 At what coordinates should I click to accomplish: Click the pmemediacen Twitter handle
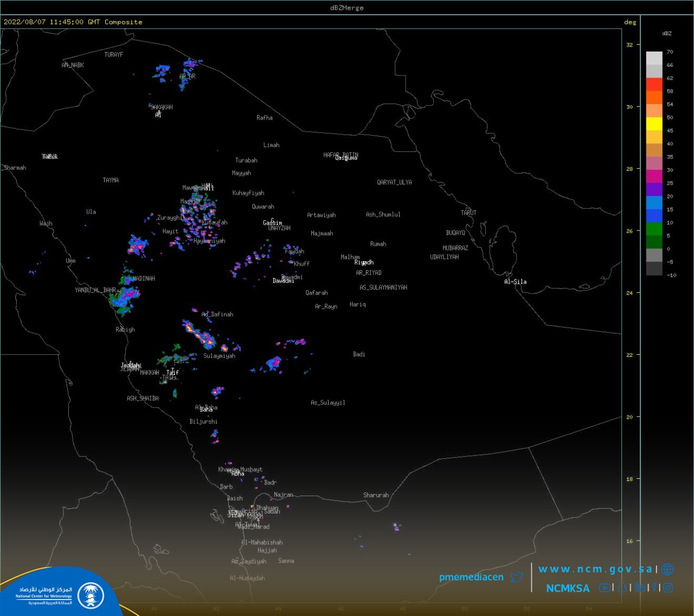tap(471, 577)
